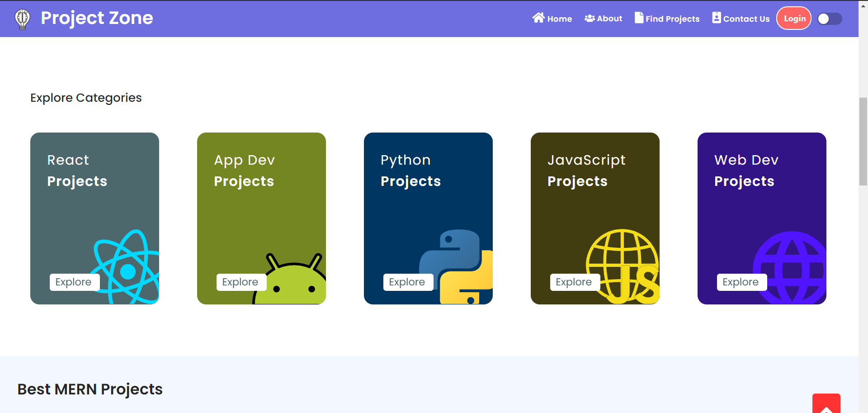Click the Python logo icon
Image resolution: width=868 pixels, height=413 pixels.
(456, 267)
